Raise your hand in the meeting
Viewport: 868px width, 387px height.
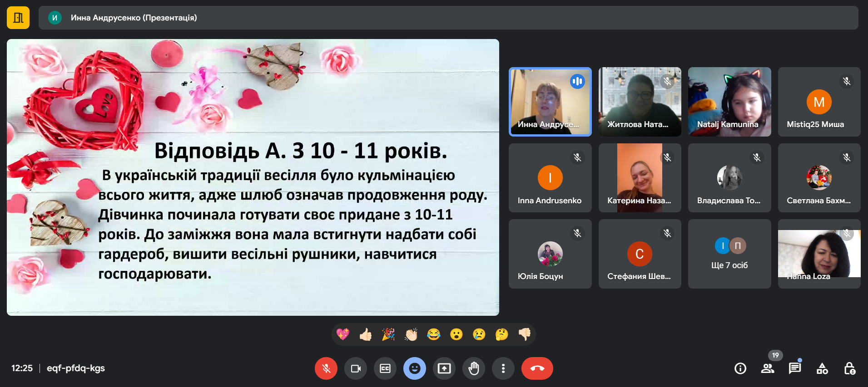tap(473, 368)
